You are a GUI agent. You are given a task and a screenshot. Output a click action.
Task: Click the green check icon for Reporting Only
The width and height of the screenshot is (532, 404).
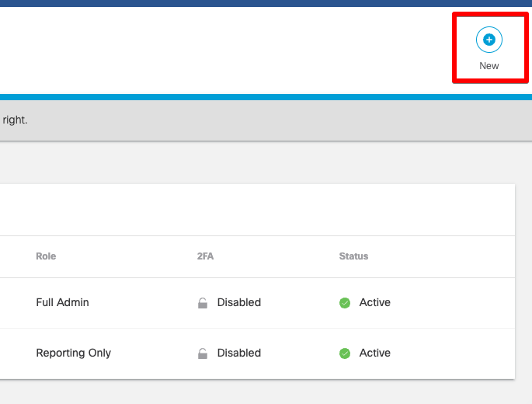tap(345, 353)
